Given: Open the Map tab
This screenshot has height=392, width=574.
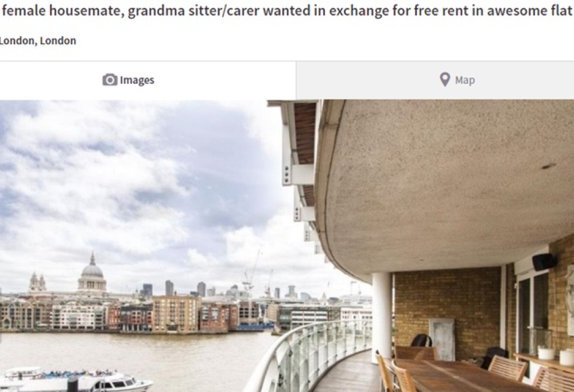Looking at the screenshot, I should [x=435, y=80].
